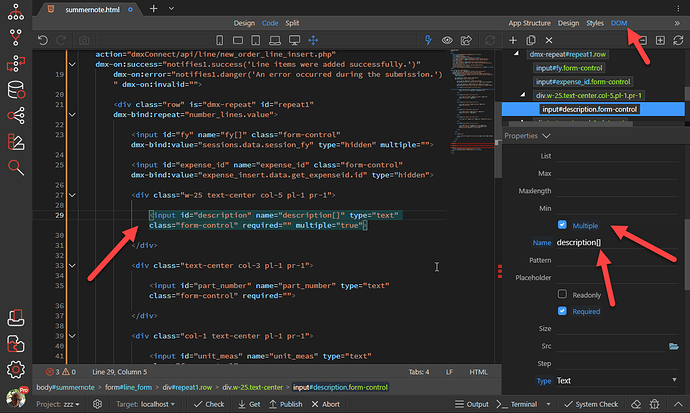Collapse dmx-repeat#repeat1.row tree node arrow
This screenshot has width=690, height=413.
517,54
